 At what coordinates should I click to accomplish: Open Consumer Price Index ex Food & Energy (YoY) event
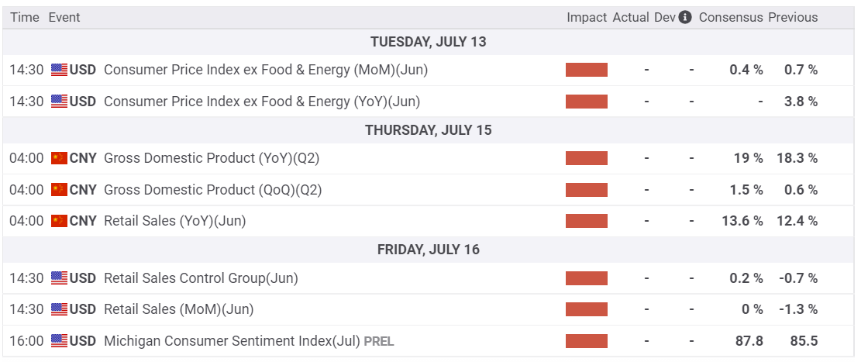pyautogui.click(x=262, y=102)
